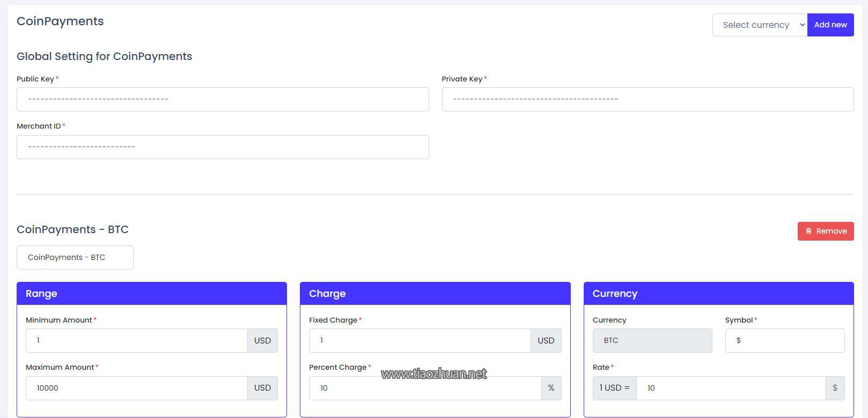Click the USD addon beside Minimum Amount

[x=263, y=341]
